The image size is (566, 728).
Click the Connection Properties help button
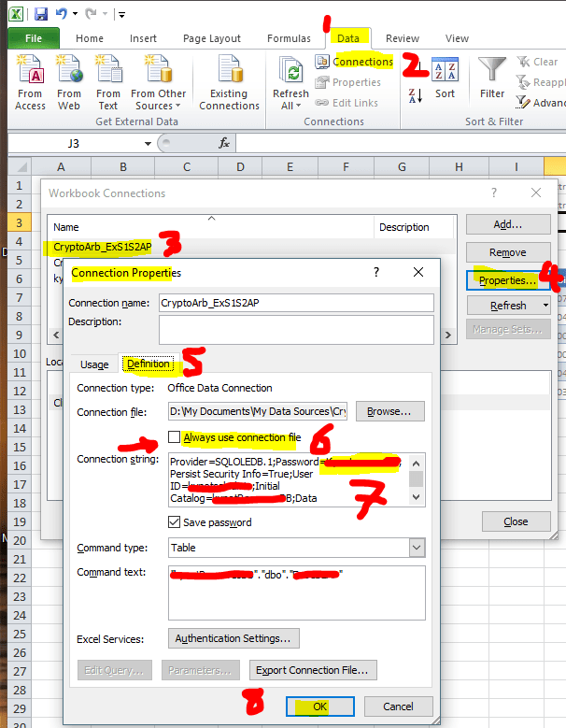pyautogui.click(x=376, y=272)
